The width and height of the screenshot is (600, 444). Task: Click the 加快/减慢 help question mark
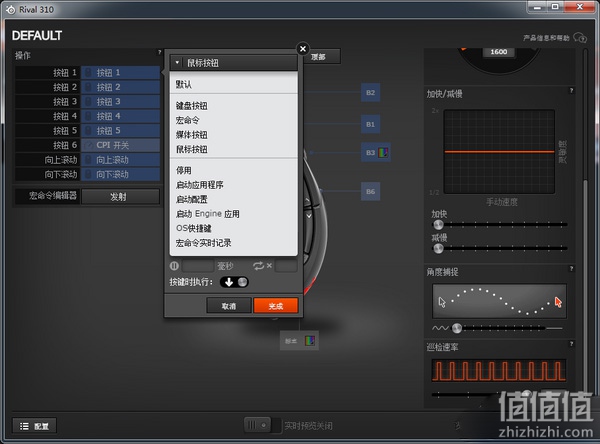571,90
